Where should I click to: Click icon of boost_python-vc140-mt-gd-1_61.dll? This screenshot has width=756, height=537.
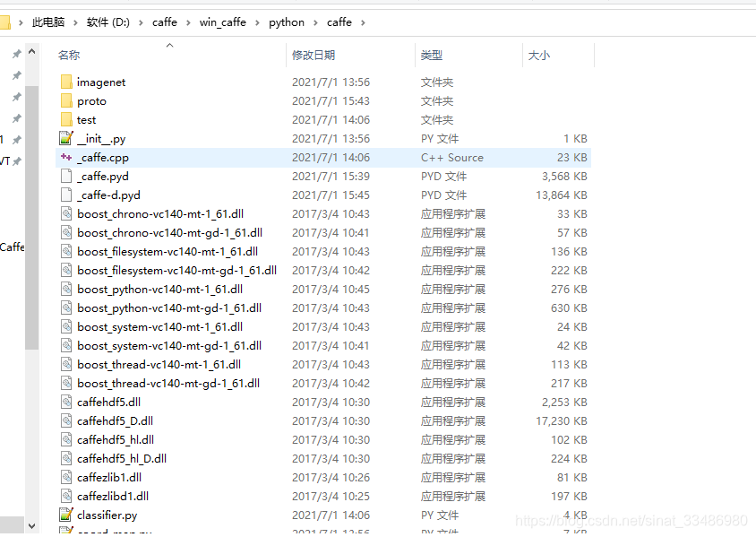66,307
